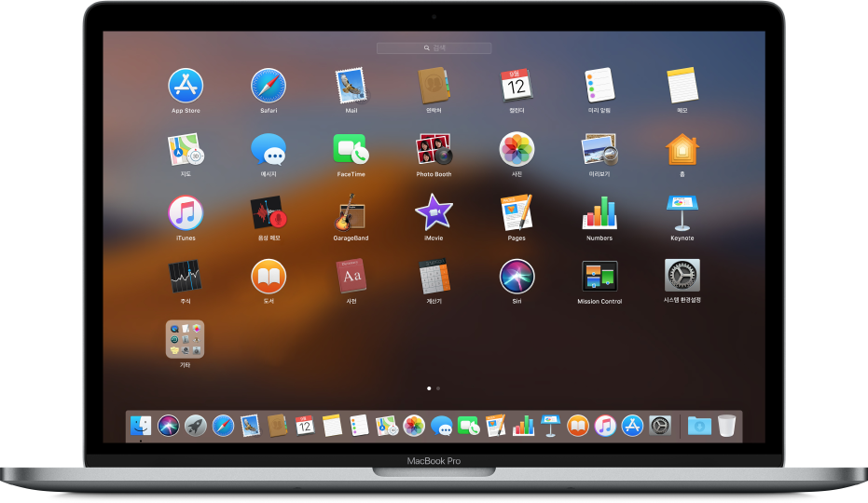Open Maps (지도) in the Launchpad grid
868x503 pixels.
[186, 149]
